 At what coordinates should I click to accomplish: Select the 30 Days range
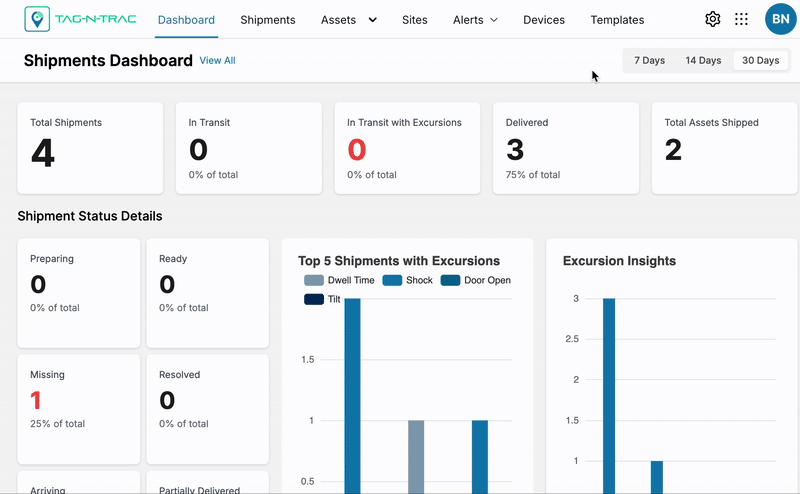(760, 60)
